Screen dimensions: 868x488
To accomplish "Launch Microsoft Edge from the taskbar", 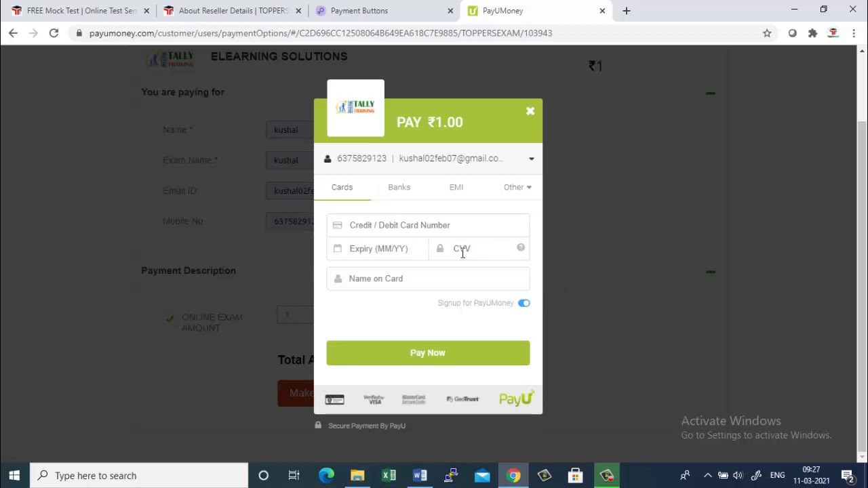I will click(326, 476).
